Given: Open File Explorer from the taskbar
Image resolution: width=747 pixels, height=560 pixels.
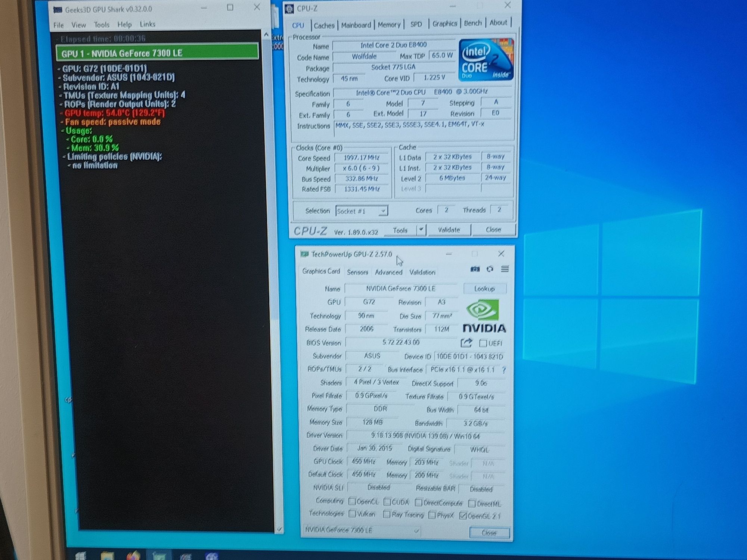Looking at the screenshot, I should (x=108, y=556).
